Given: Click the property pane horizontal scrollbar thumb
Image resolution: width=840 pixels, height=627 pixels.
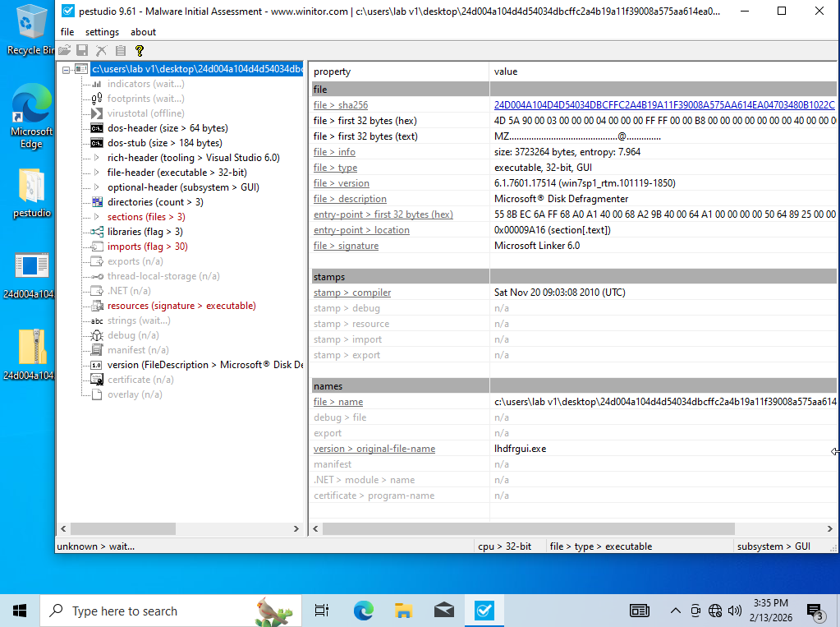Looking at the screenshot, I should coord(528,529).
